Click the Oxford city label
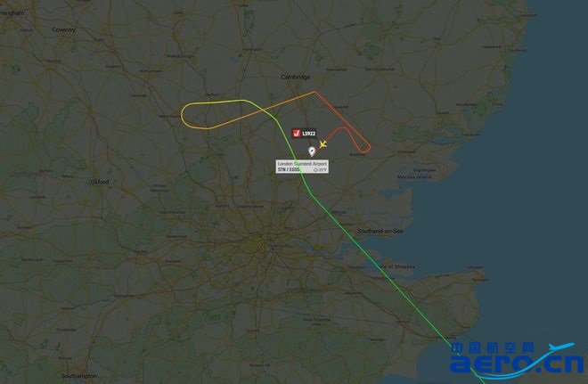 click(x=100, y=182)
